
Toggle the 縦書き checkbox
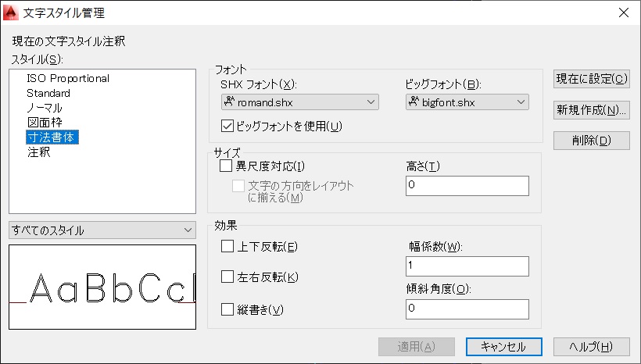[227, 309]
